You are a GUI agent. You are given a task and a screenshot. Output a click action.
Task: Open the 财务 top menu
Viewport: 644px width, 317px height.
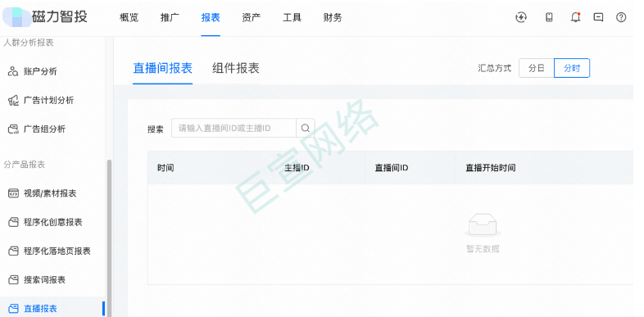[x=333, y=18]
